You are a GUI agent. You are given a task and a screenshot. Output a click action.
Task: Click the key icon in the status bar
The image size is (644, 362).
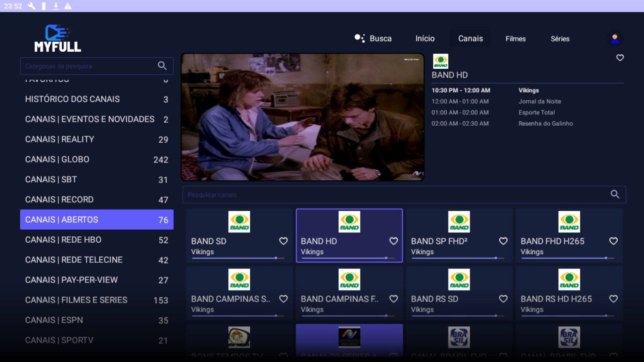pyautogui.click(x=44, y=6)
